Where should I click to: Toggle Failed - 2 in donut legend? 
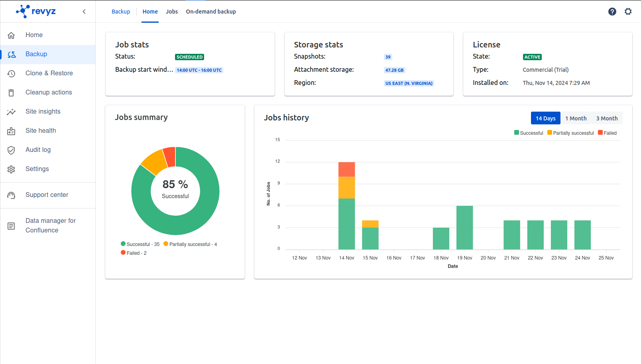(134, 253)
